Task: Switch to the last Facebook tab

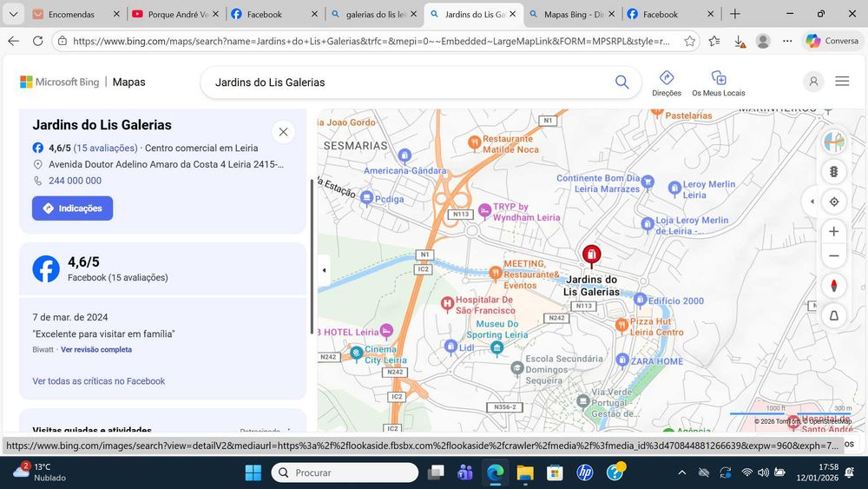Action: click(671, 14)
